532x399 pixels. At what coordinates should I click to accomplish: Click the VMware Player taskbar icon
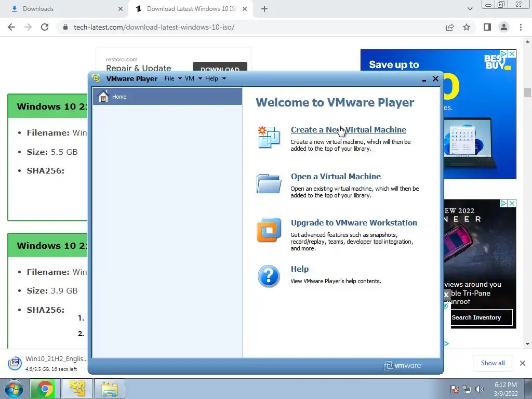tap(77, 389)
